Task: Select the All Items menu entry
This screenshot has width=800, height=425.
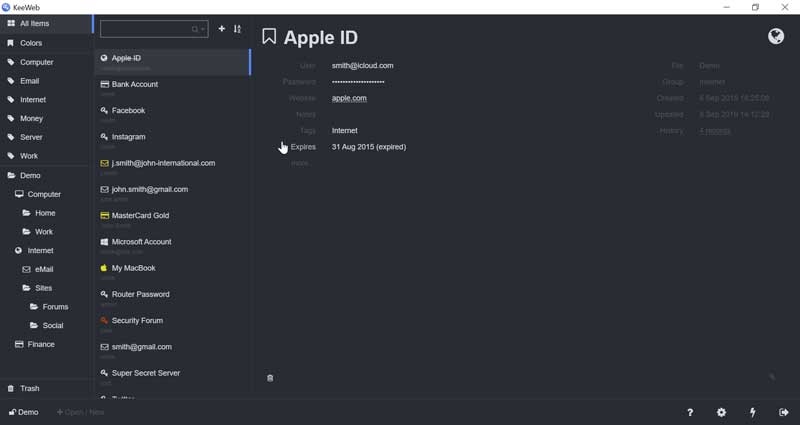Action: [34, 23]
